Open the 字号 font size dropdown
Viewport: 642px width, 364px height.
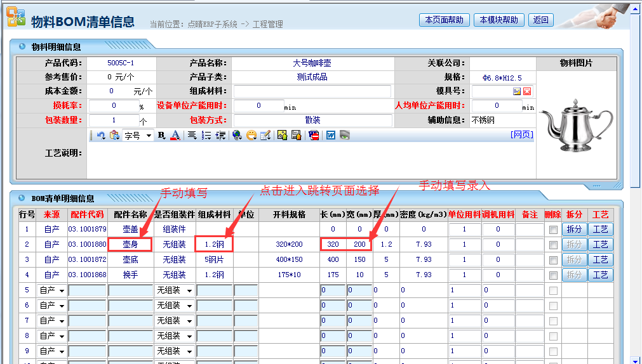pyautogui.click(x=138, y=135)
